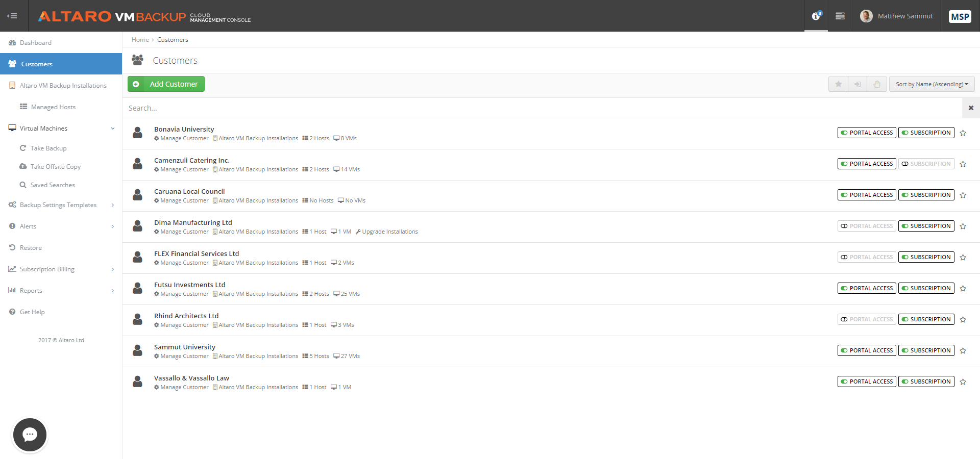The width and height of the screenshot is (980, 459).
Task: Click the Futsu Investments Ltd avatar icon
Action: click(x=137, y=288)
